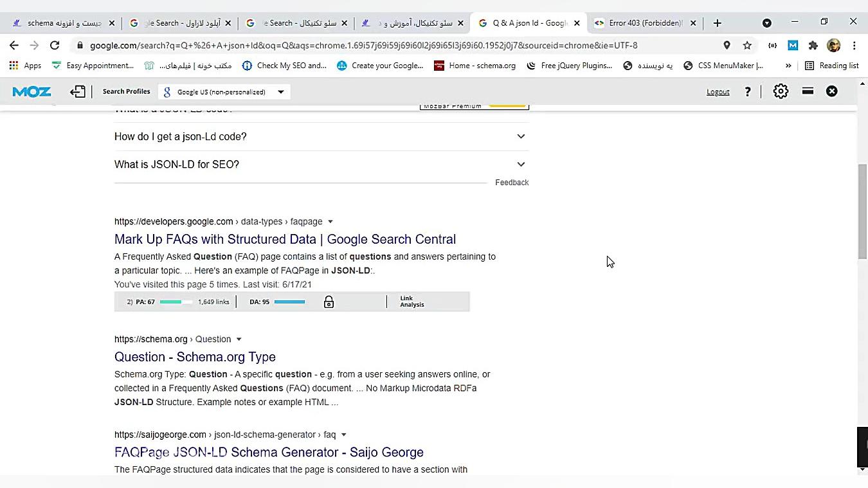
Task: Click the MozBar page analysis icon
Action: pyautogui.click(x=78, y=91)
